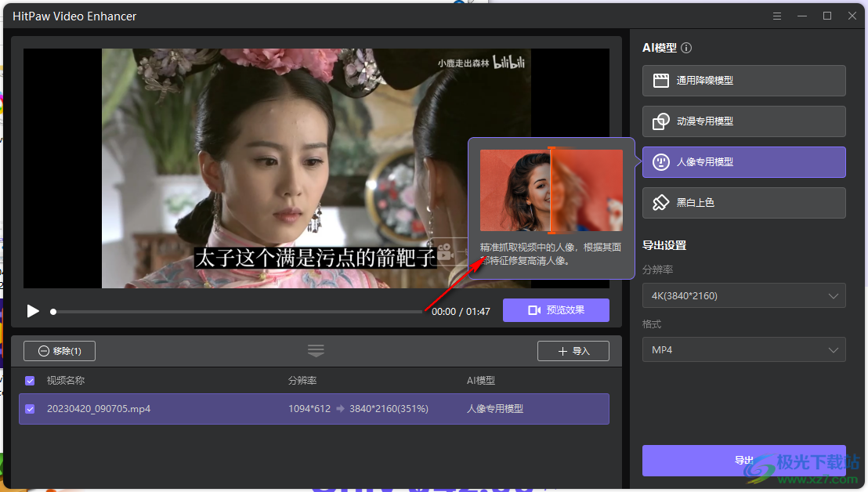This screenshot has height=492, width=868.
Task: Click the video progress slider handle
Action: tap(53, 312)
